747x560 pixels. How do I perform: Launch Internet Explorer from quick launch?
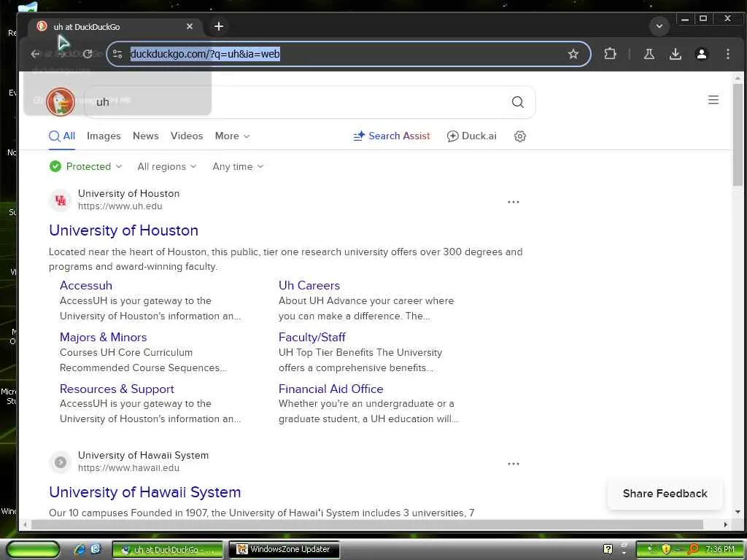pos(80,549)
